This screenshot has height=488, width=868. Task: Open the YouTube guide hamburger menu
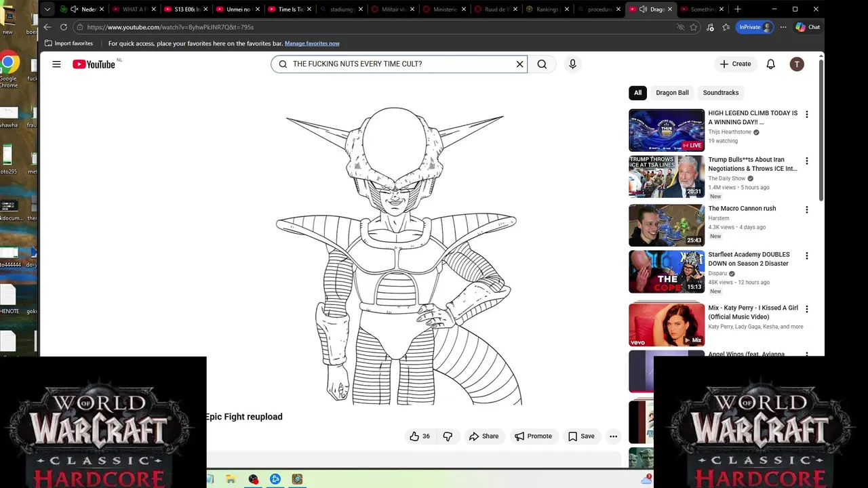(x=56, y=64)
